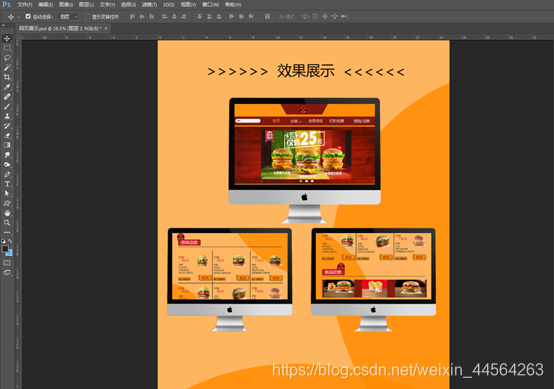Select the Brush tool
This screenshot has height=389, width=554.
pos(7,106)
